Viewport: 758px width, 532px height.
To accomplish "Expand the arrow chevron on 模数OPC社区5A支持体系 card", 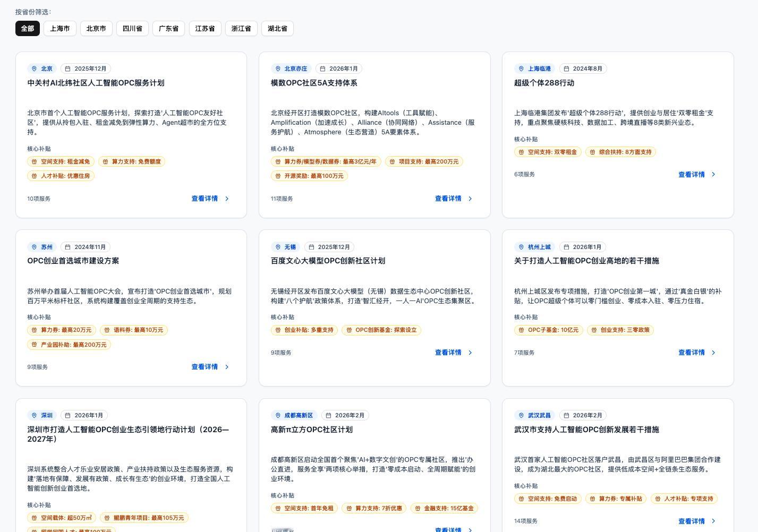I will click(470, 199).
